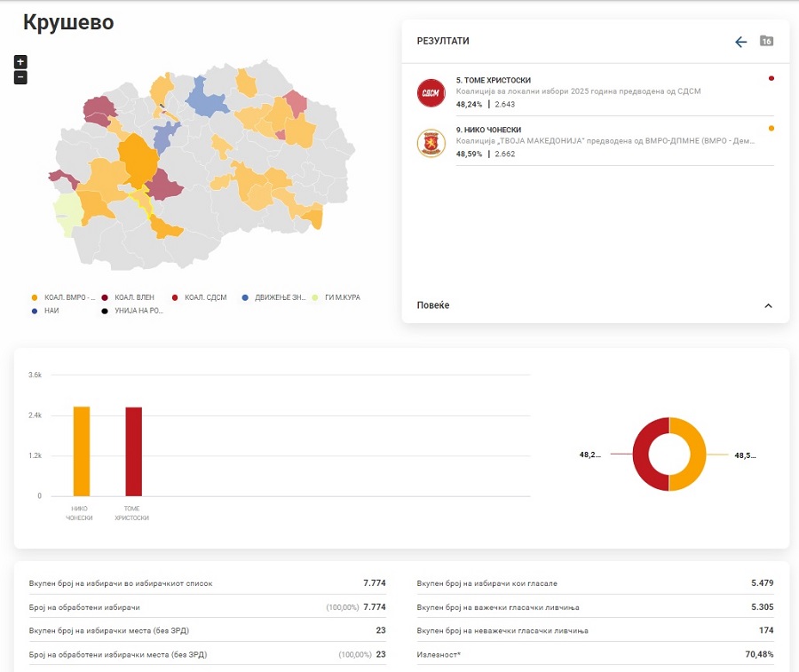The image size is (799, 672).
Task: Select candidate 5. ТОМЕ ХРИСТОСКИ
Action: click(x=494, y=80)
